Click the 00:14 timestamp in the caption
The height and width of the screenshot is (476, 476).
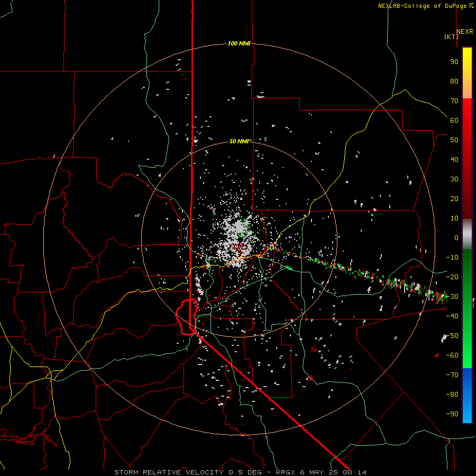(354, 472)
